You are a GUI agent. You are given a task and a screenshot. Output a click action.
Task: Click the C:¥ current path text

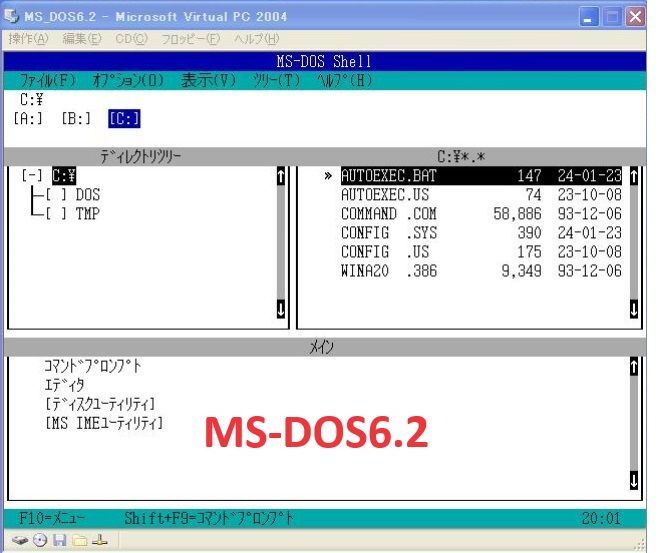coord(32,100)
